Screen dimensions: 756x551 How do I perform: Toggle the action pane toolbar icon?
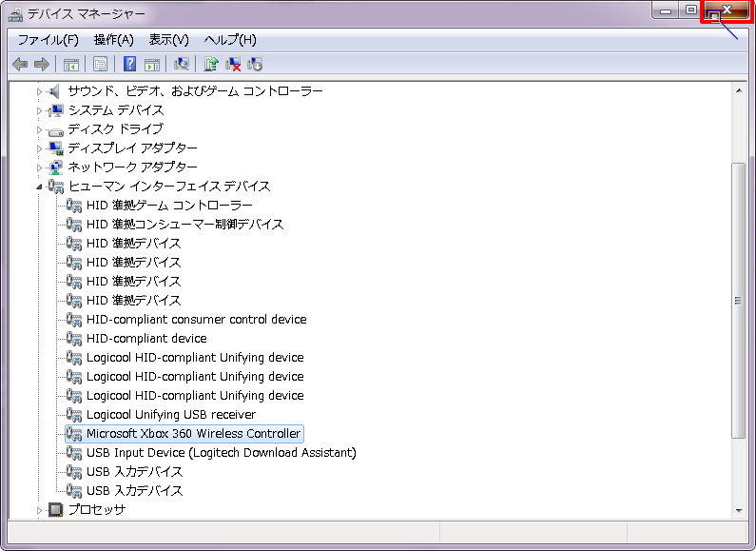point(152,64)
